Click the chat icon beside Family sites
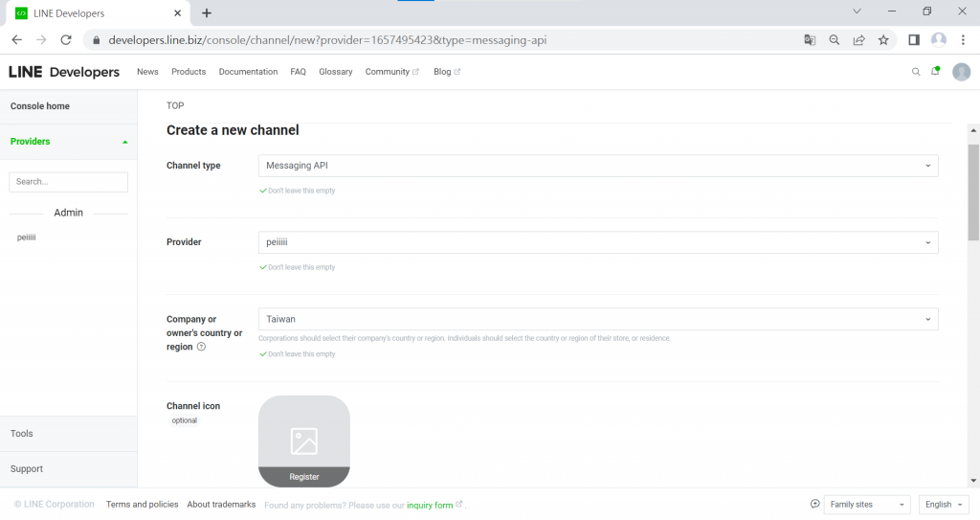 815,504
